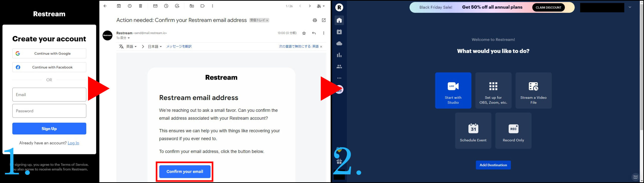The width and height of the screenshot is (644, 183).
Task: Remove the 受信トレイ label from email
Action: (267, 20)
